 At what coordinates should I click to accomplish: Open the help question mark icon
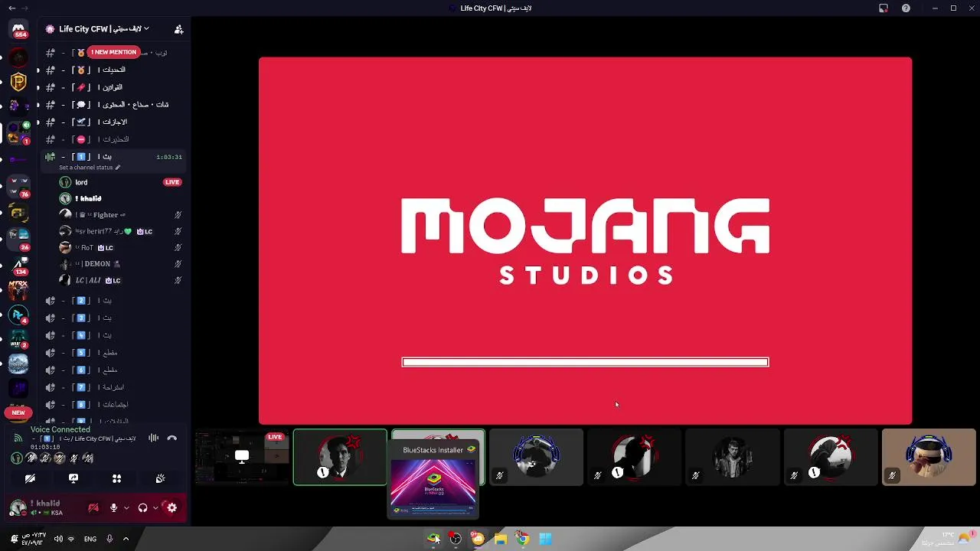[906, 8]
